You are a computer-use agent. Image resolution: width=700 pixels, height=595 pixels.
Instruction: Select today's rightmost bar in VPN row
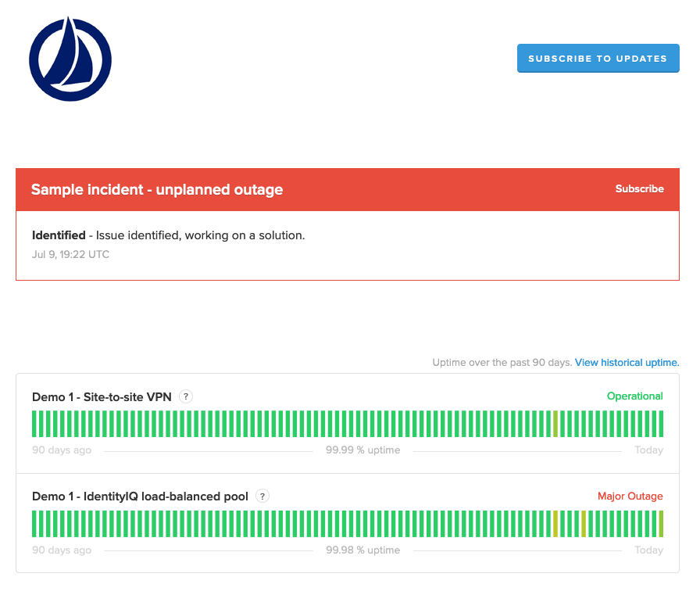pyautogui.click(x=660, y=424)
